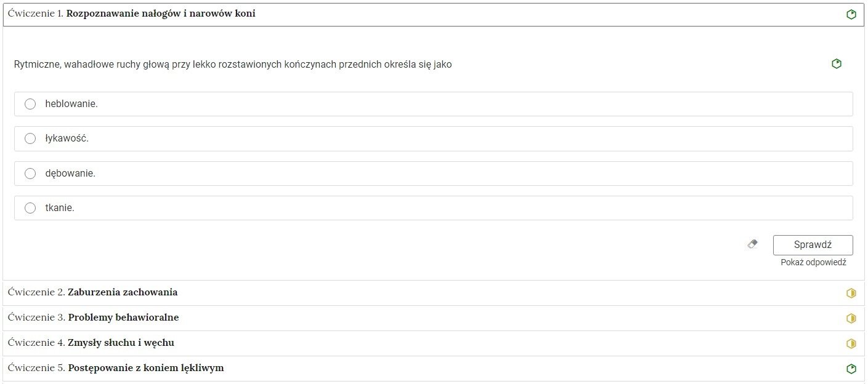Click the 'Pokaż odpowiedź' link
The height and width of the screenshot is (384, 868).
tap(813, 262)
